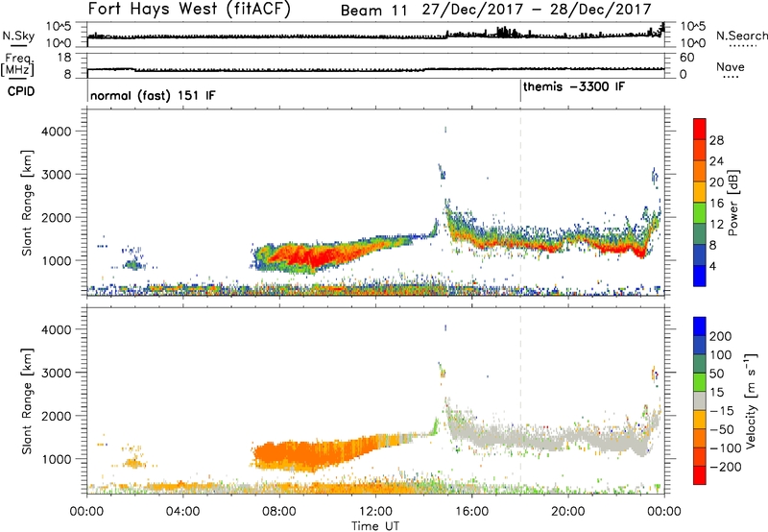This screenshot has width=768, height=532.
Task: Click the "4000" range tick in the power panel
Action: 56,132
